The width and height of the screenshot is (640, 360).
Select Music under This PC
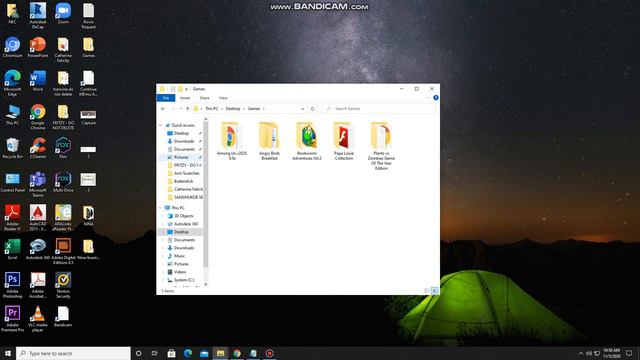tap(180, 256)
